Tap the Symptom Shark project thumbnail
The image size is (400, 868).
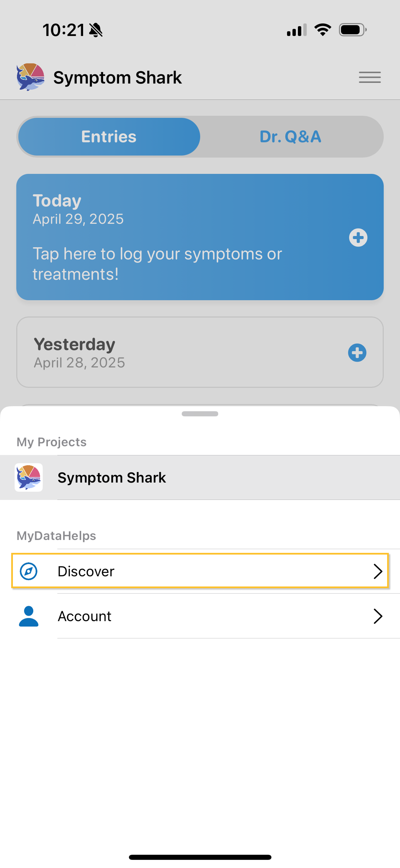[x=29, y=477]
